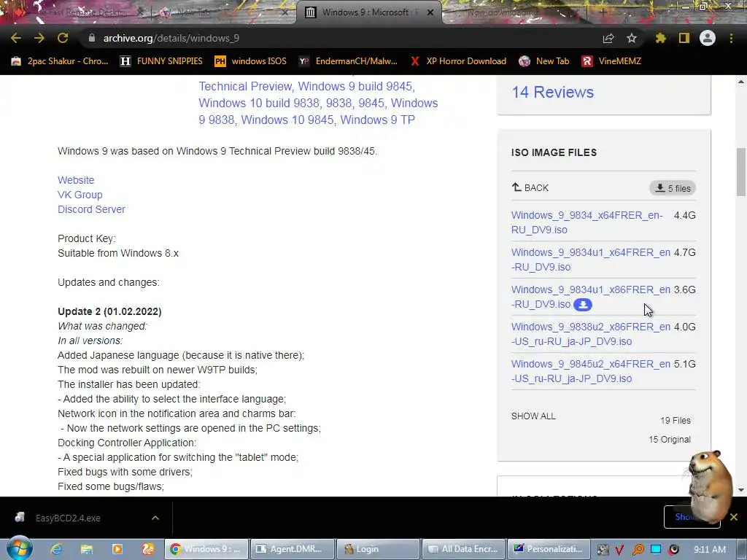The height and width of the screenshot is (560, 747).
Task: Open the 19 Files link
Action: (x=675, y=421)
